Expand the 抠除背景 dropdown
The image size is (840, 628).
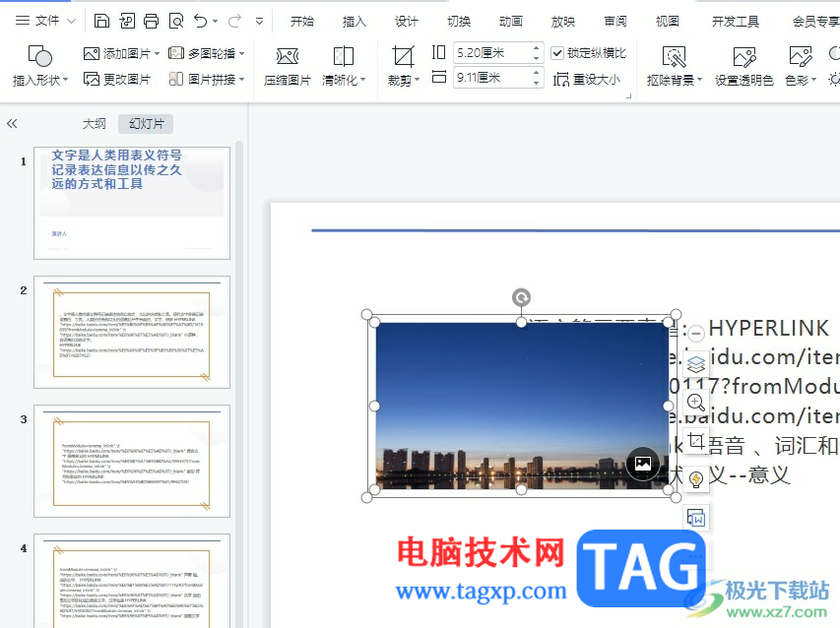click(x=699, y=81)
